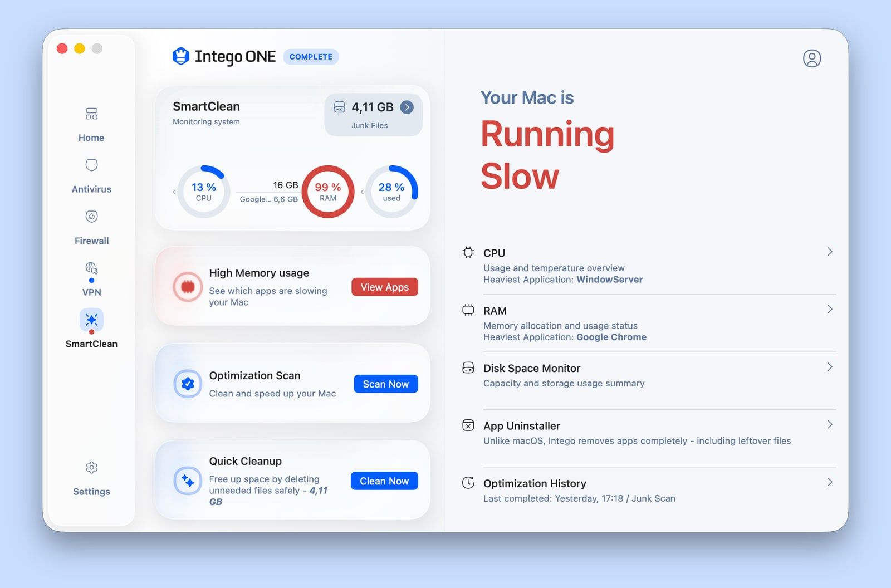Expand the RAM memory allocation details

(x=657, y=323)
